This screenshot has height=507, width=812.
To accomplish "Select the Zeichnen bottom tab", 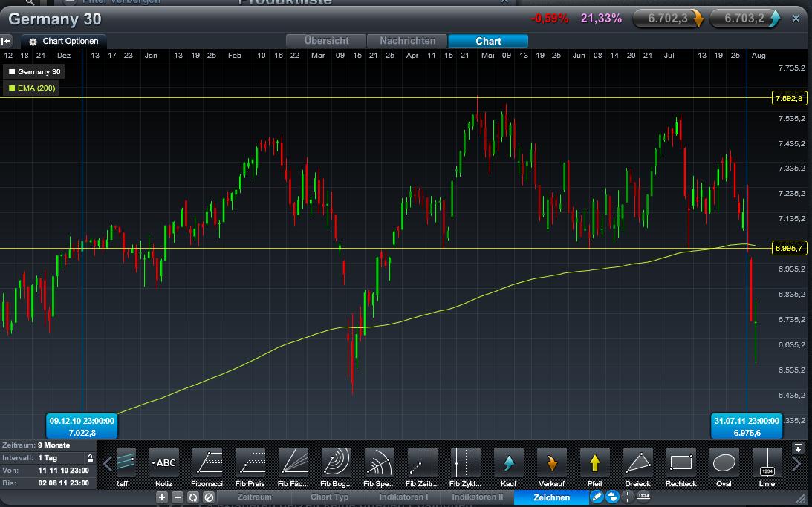I will (x=551, y=497).
